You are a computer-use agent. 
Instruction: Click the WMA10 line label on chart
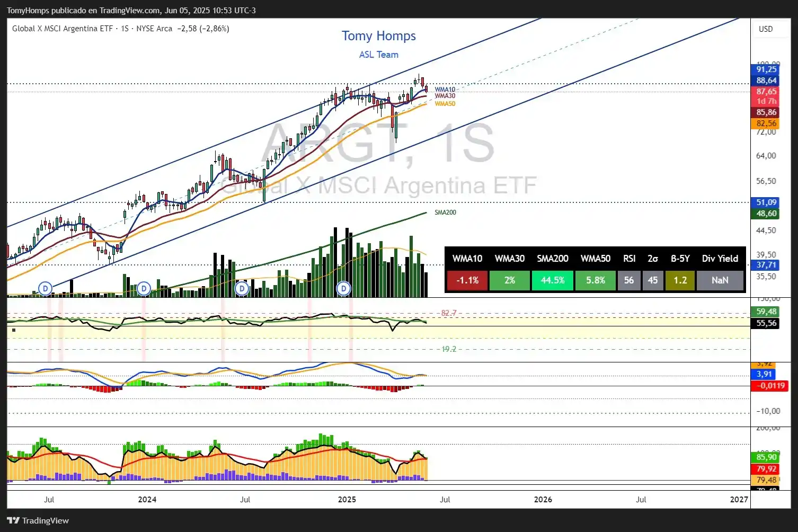click(x=445, y=90)
